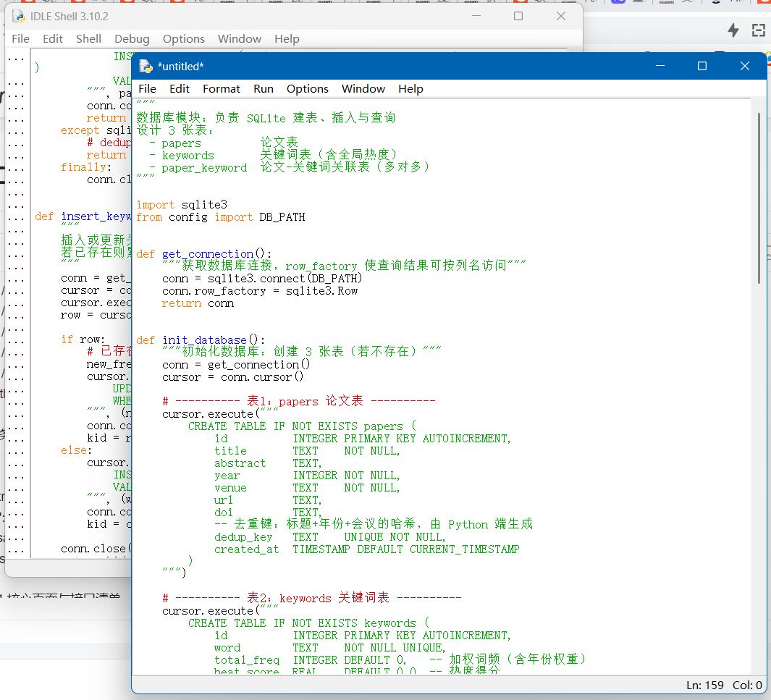Click 'import sqlite3' line in editor
This screenshot has height=700, width=771.
point(182,204)
